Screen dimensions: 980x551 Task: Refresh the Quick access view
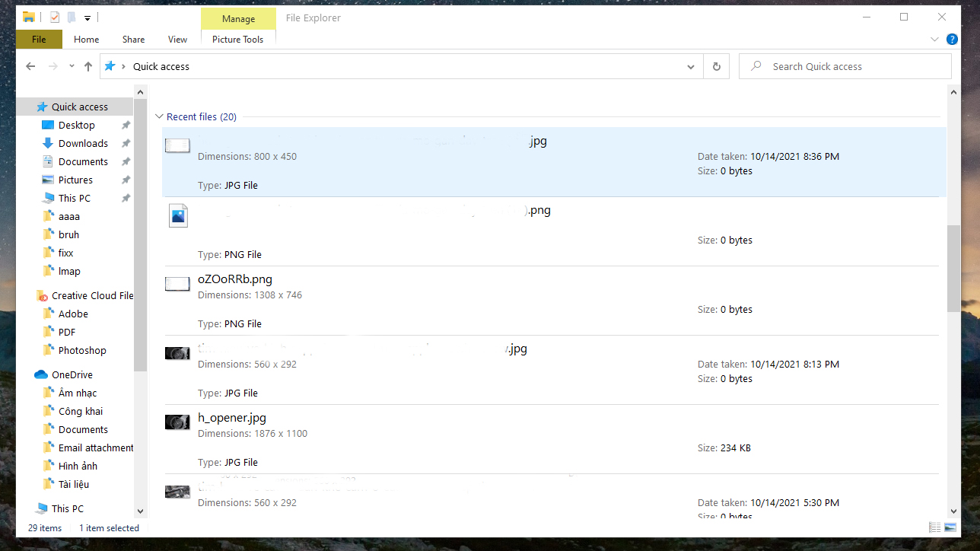716,67
